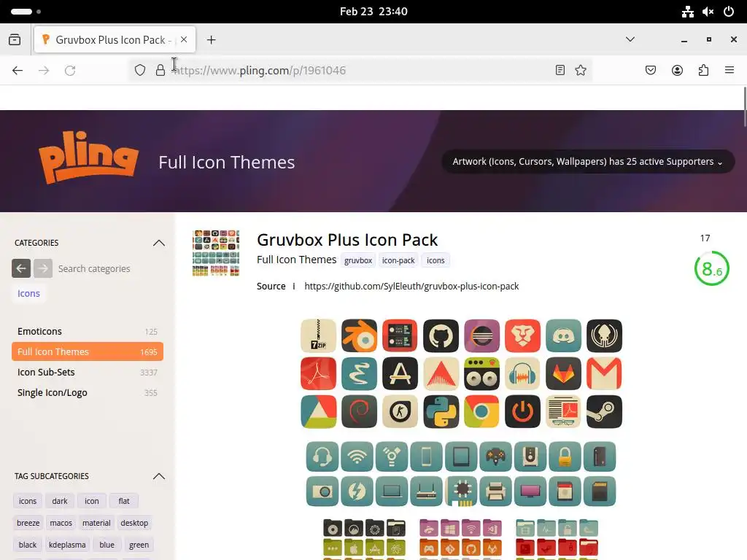Open the Firefox account icon
Screen dimensions: 747x560
[677, 71]
